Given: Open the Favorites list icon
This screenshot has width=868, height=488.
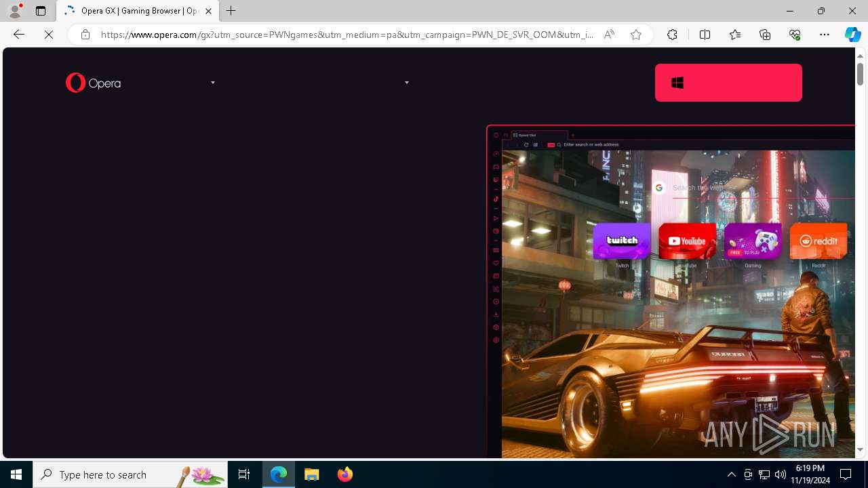Looking at the screenshot, I should [735, 35].
